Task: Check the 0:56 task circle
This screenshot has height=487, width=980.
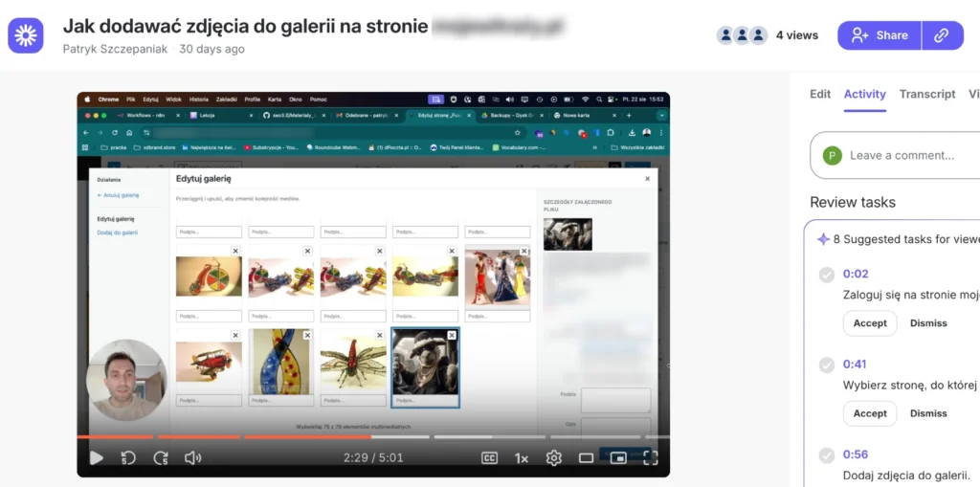Action: [x=827, y=454]
